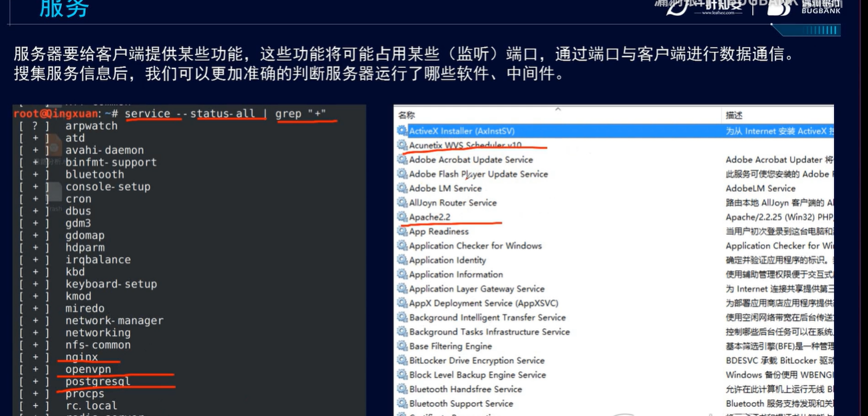
Task: Select Application Information service row
Action: click(x=614, y=274)
